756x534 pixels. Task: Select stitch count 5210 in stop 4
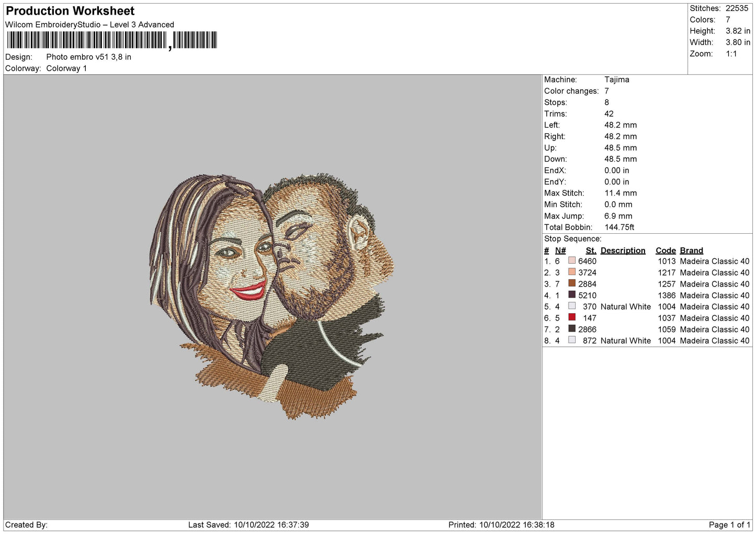click(587, 296)
